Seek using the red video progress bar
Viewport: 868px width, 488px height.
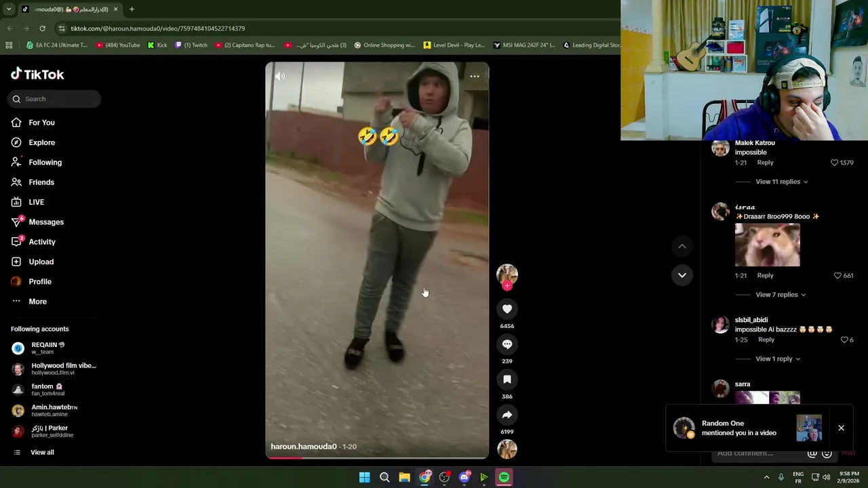click(377, 457)
